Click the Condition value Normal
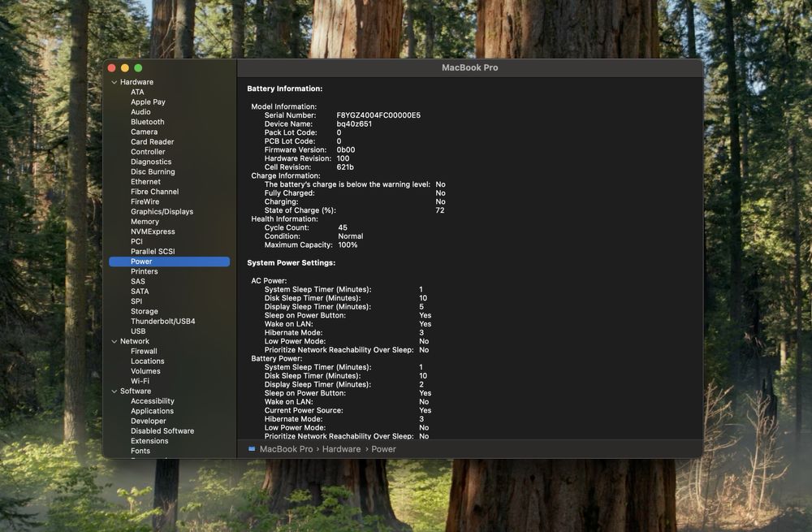 click(x=351, y=236)
